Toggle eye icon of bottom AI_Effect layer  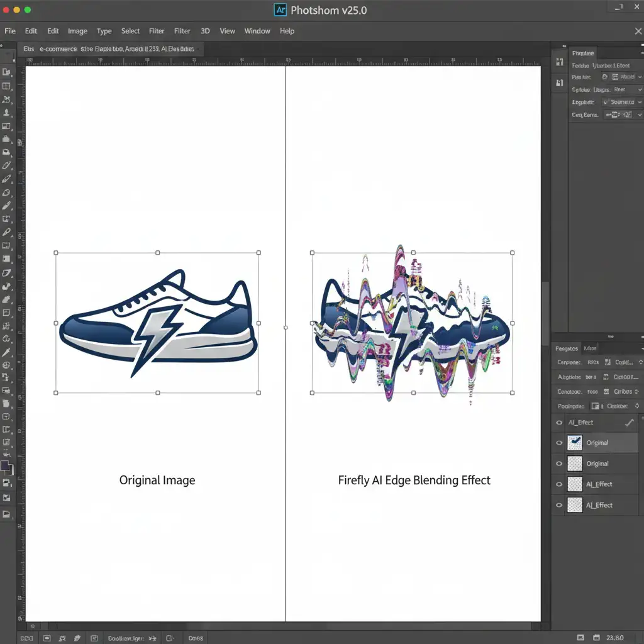tap(558, 505)
